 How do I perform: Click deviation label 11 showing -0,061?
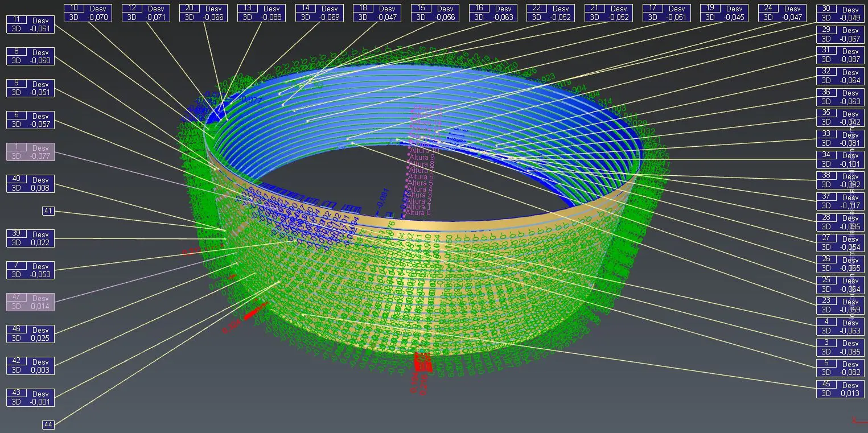30,24
